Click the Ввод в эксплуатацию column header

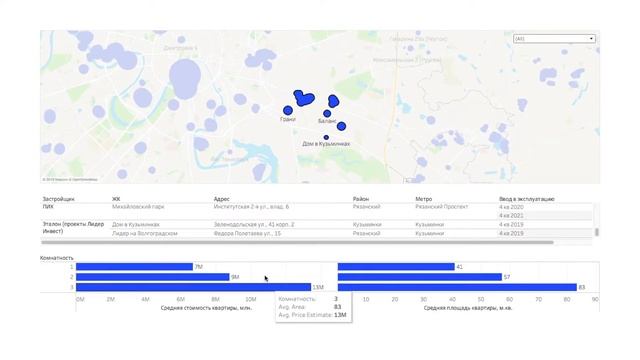point(527,199)
